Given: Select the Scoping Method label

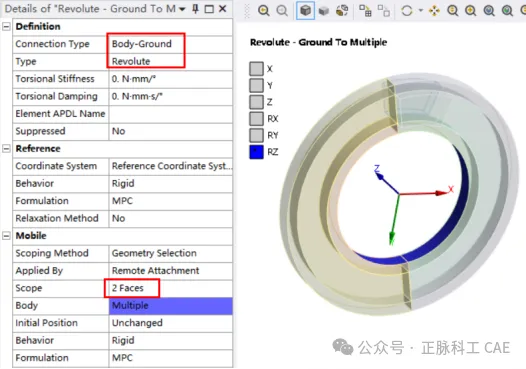Looking at the screenshot, I should tap(52, 253).
